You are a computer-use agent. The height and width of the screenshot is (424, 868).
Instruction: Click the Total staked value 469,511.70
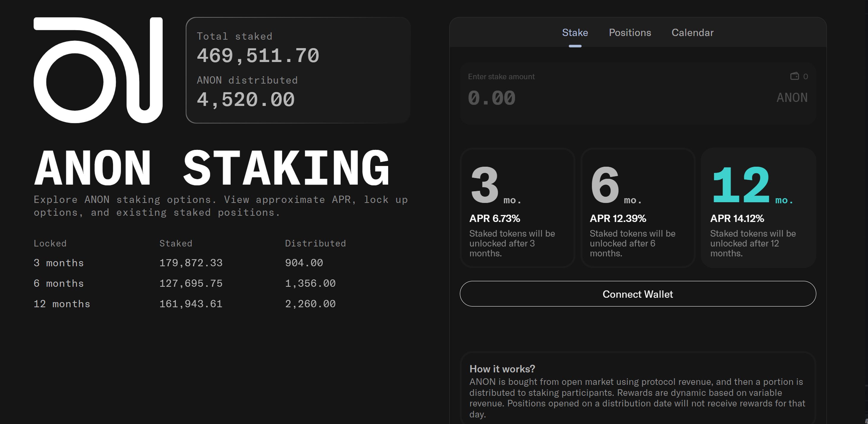click(x=258, y=56)
